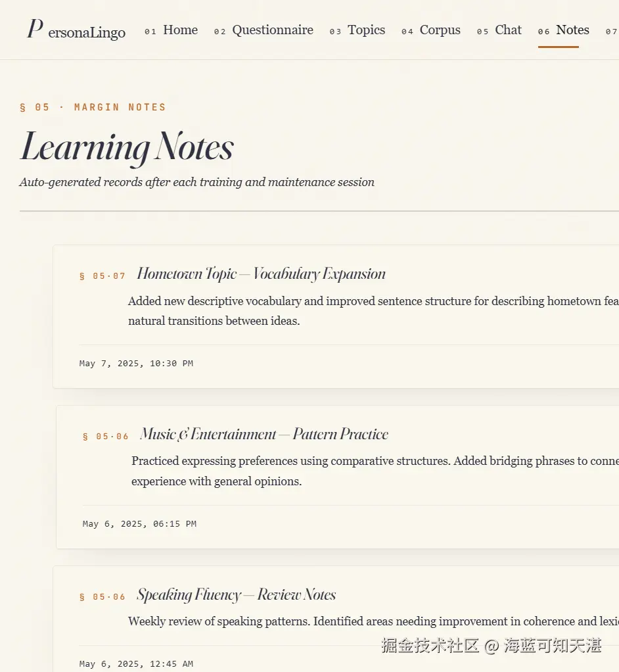This screenshot has width=619, height=672.
Task: Click the first § 05·06 note number
Action: click(x=105, y=437)
